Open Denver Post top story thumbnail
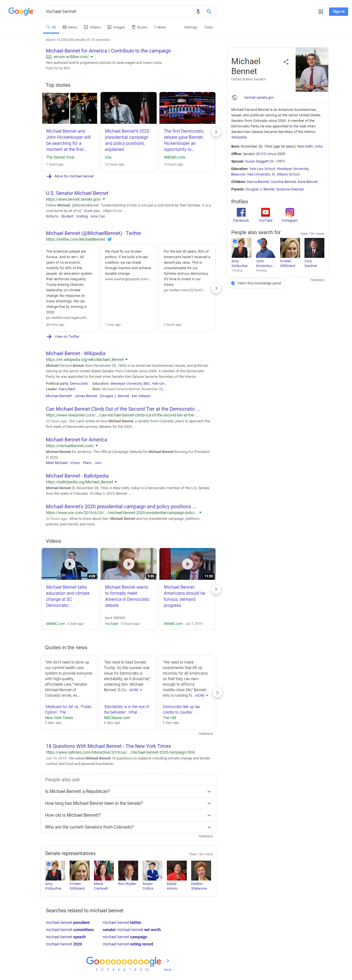This screenshot has width=352, height=980. 70,108
